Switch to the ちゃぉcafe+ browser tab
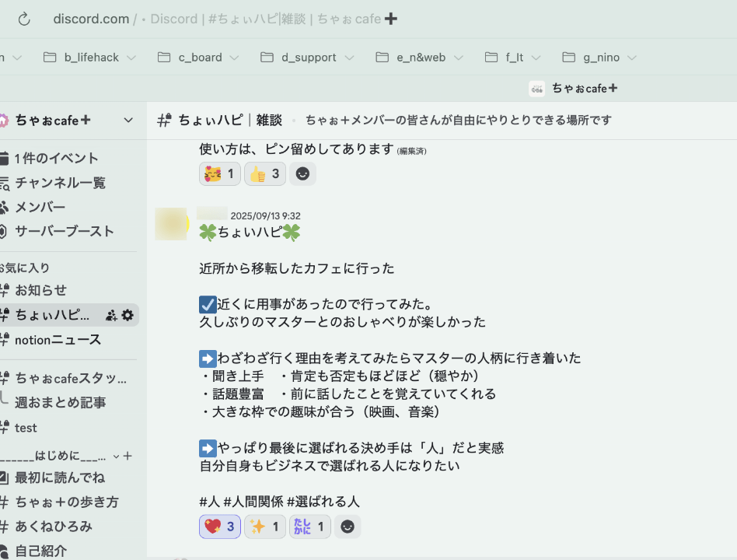The height and width of the screenshot is (560, 737). [574, 88]
